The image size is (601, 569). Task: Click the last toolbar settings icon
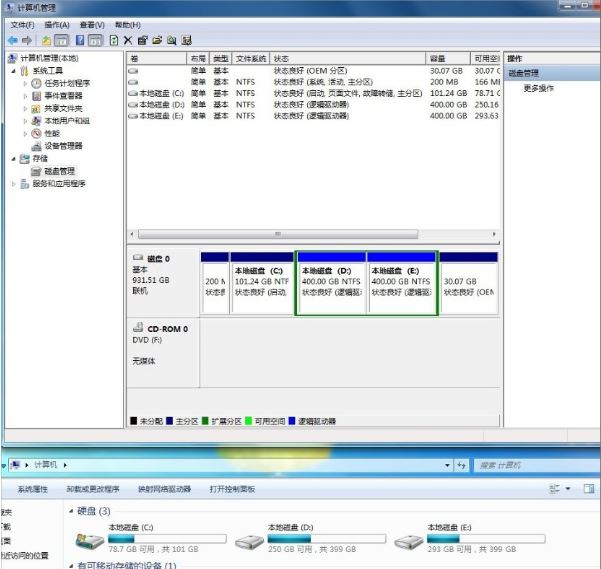coord(187,40)
